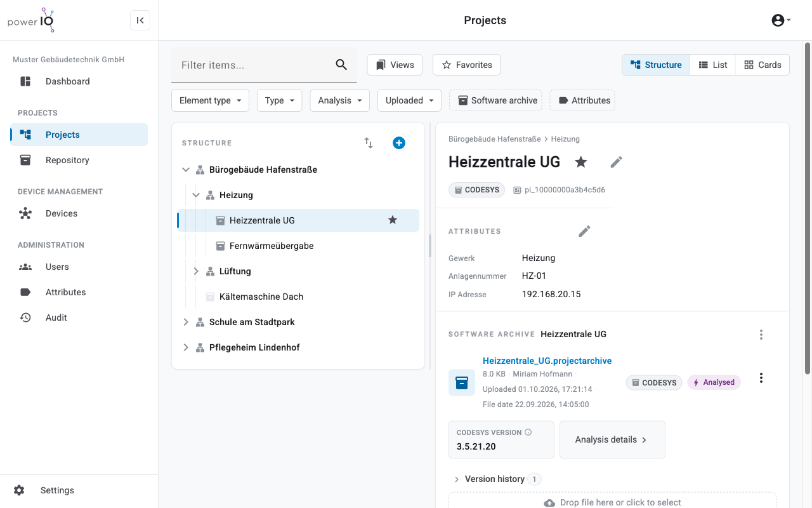This screenshot has width=812, height=508.
Task: Expand the Lüftung tree node
Action: [196, 271]
